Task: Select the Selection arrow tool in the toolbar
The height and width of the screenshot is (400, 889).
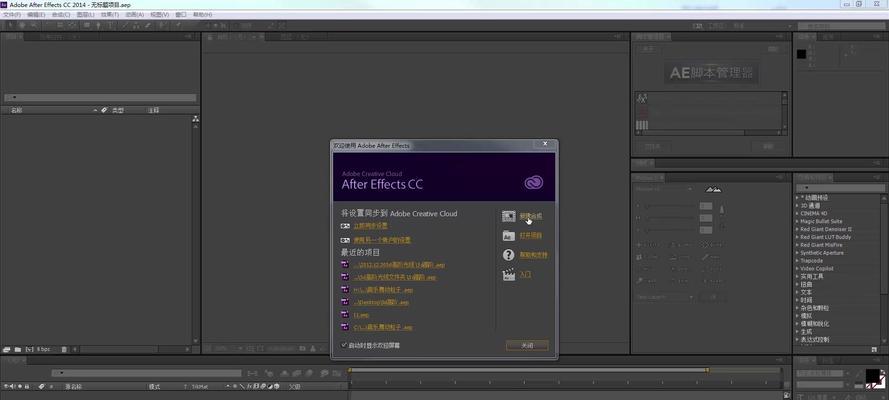Action: pos(10,25)
